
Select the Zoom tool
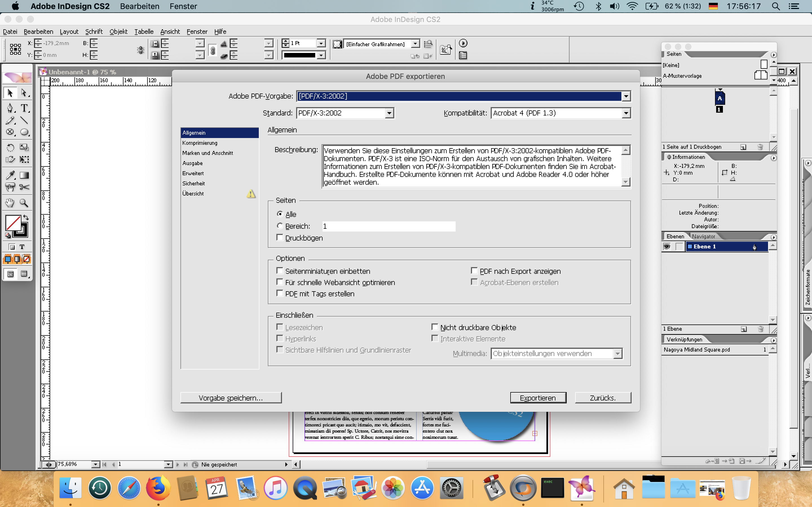pyautogui.click(x=25, y=203)
